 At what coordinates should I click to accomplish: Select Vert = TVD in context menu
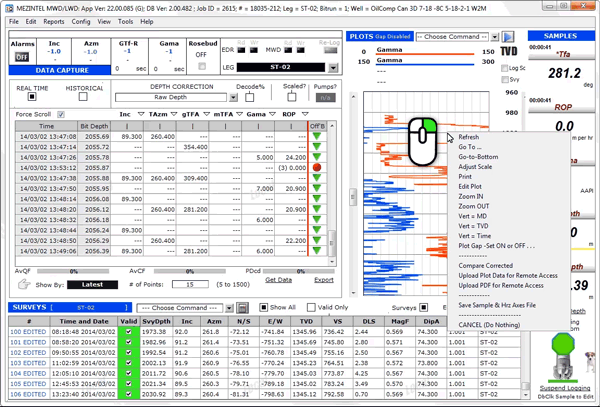coord(473,226)
